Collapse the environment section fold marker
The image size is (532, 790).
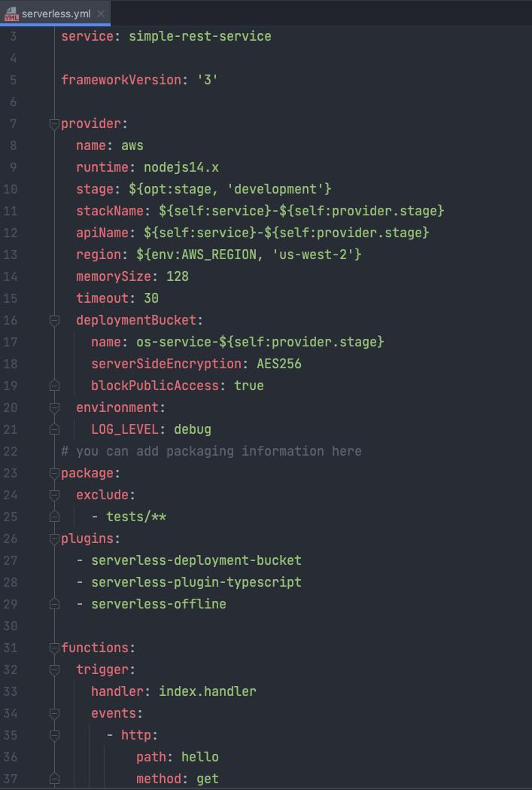click(x=54, y=407)
